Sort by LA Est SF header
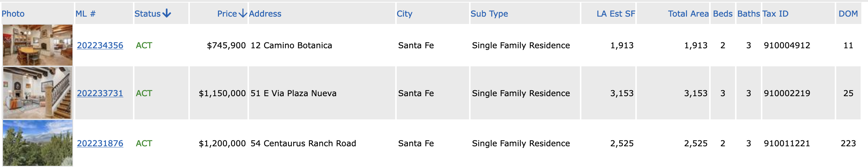This screenshot has width=868, height=168. [x=616, y=14]
